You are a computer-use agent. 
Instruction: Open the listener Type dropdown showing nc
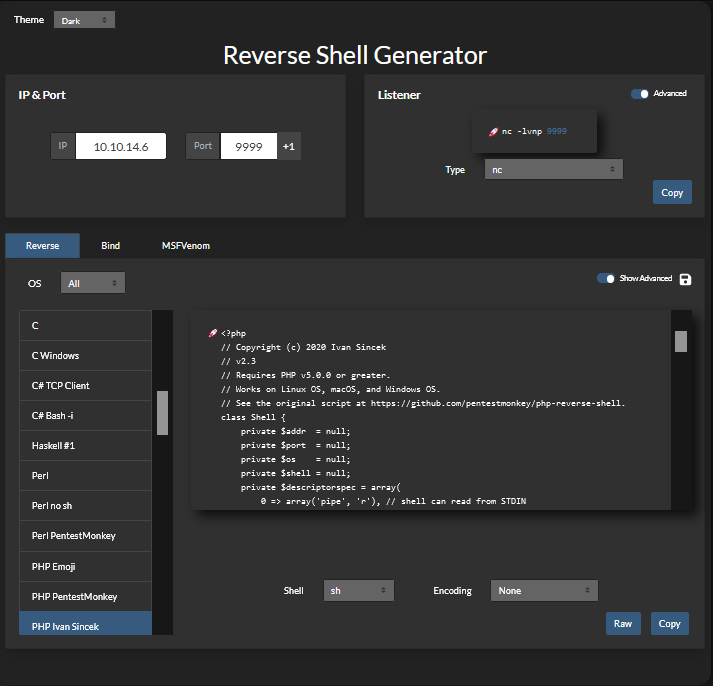point(553,170)
